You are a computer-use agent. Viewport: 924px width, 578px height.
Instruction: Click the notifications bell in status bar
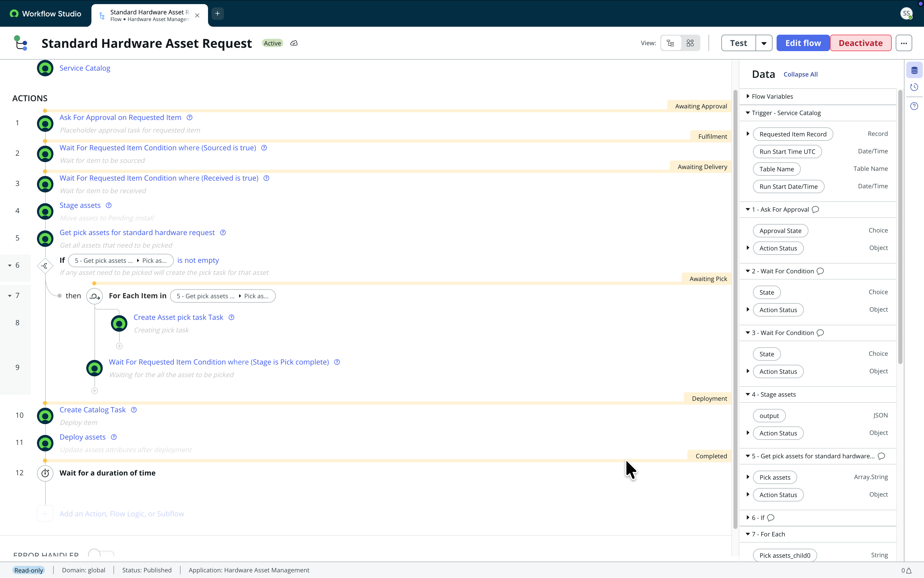pyautogui.click(x=908, y=570)
